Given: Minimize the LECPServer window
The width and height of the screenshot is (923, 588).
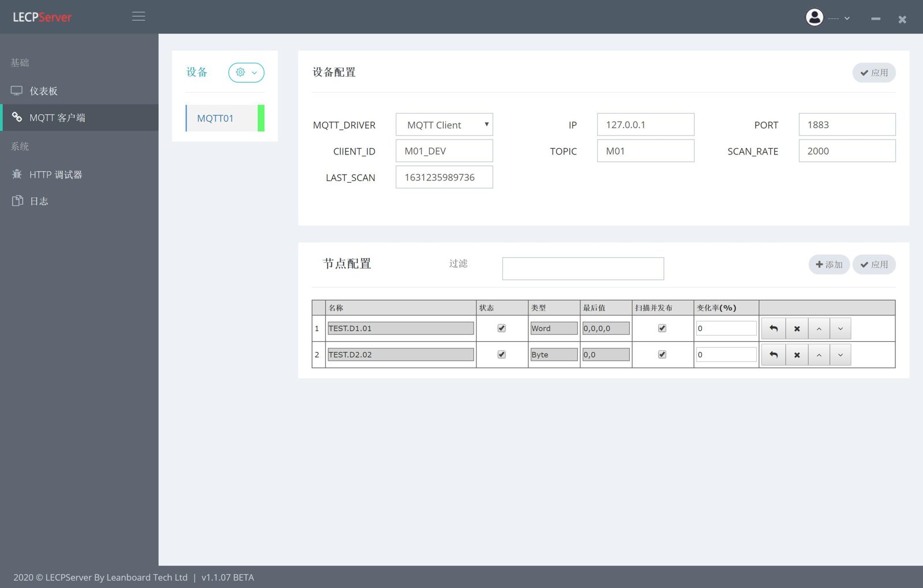Looking at the screenshot, I should click(x=876, y=19).
